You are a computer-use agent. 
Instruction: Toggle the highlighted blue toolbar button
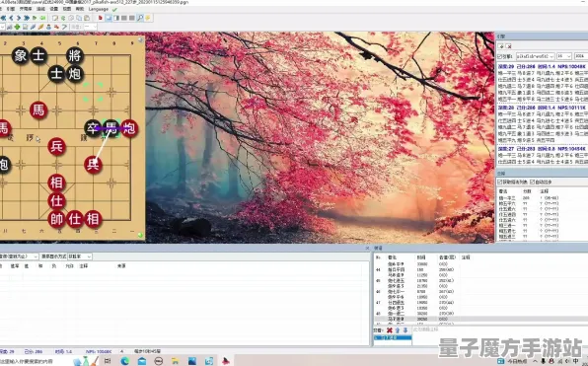coord(109,18)
